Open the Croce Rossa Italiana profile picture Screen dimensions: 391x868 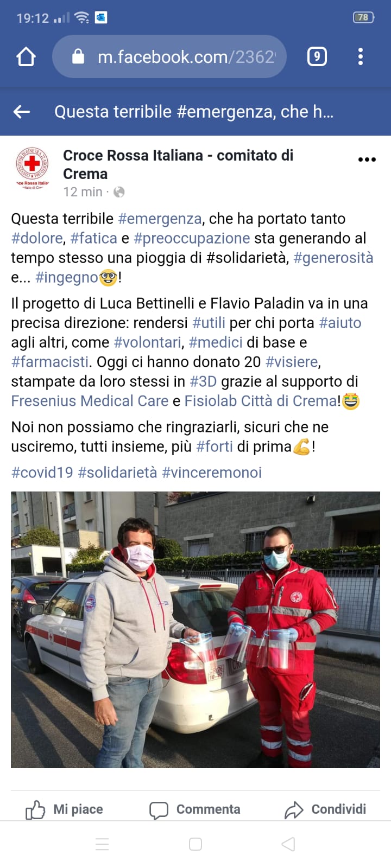point(32,168)
